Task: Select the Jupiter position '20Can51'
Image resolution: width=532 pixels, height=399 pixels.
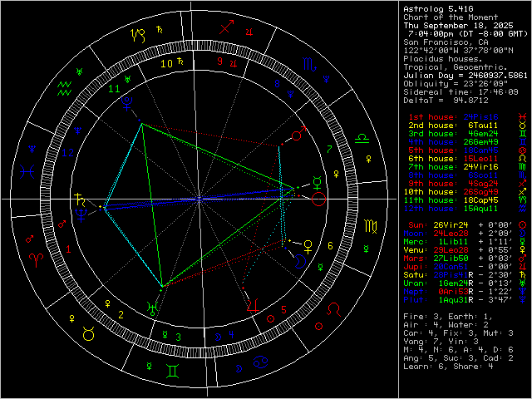Action: [451, 267]
